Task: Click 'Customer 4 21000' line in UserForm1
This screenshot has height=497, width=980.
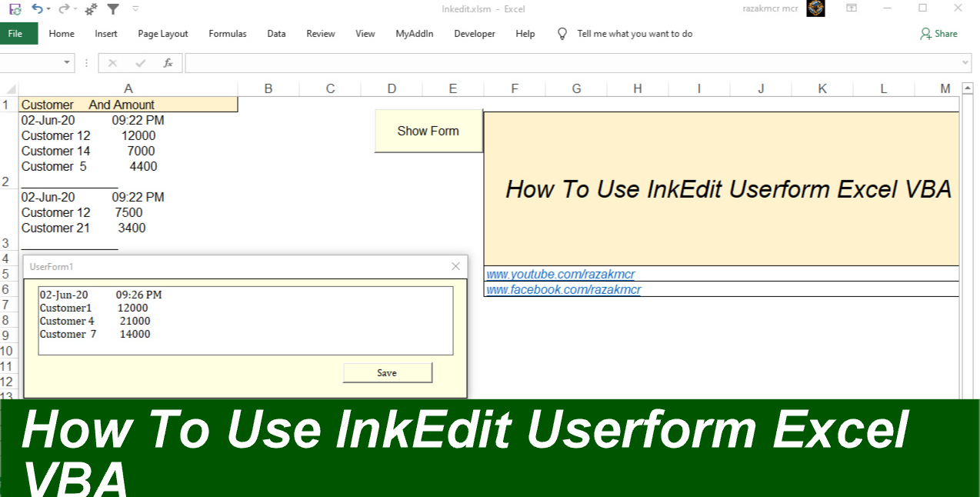Action: (x=95, y=321)
